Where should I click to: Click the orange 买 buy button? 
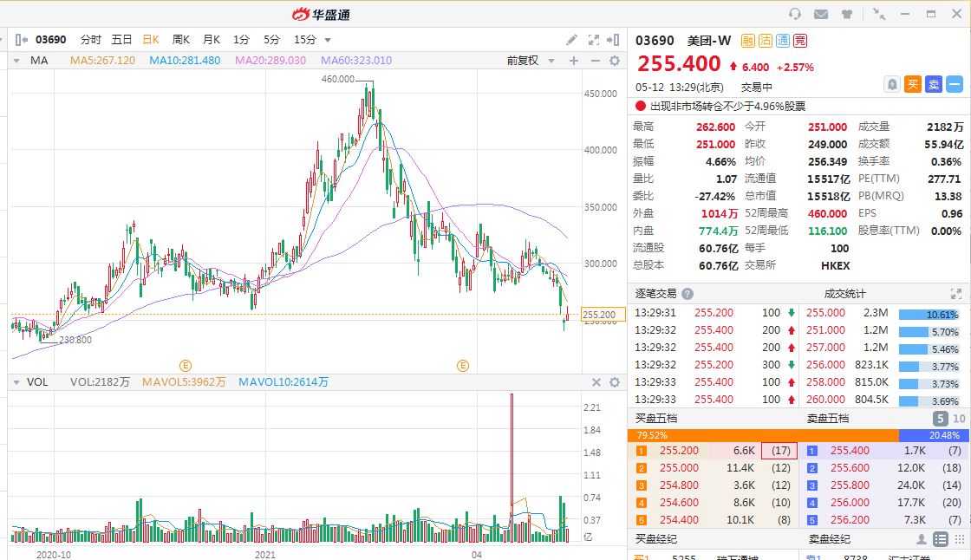tap(913, 84)
